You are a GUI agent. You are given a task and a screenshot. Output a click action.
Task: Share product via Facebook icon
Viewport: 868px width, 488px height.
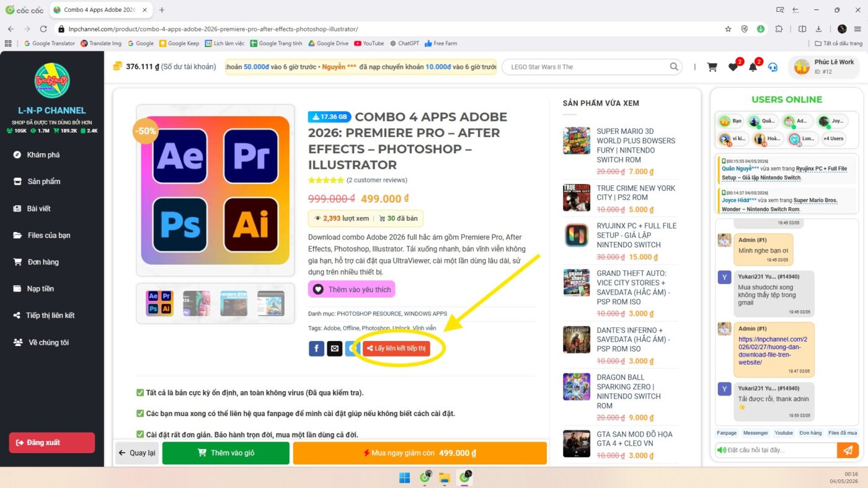[x=316, y=348]
